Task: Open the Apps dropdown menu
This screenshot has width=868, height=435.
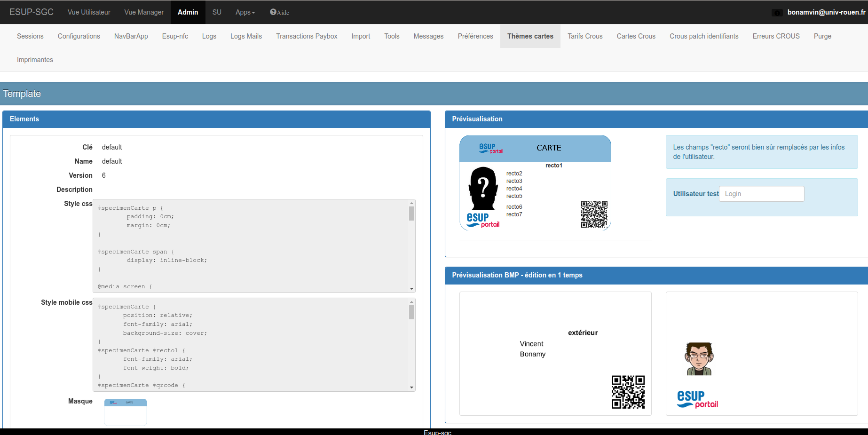Action: pos(245,12)
